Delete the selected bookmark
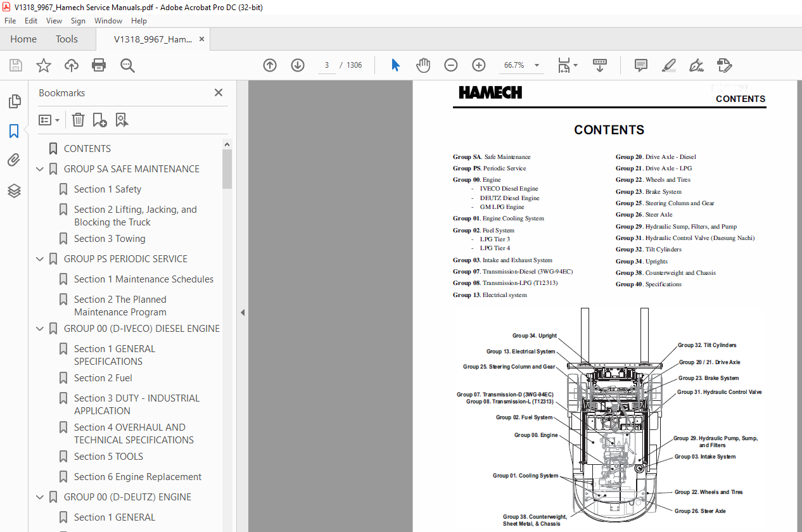Screen dimensions: 802x532 pyautogui.click(x=78, y=120)
